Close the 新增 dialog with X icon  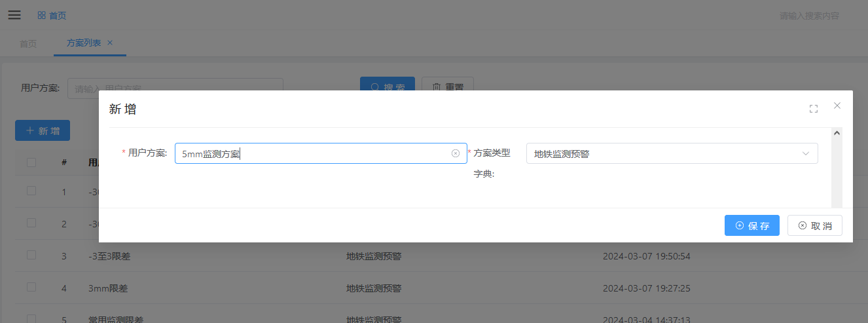coord(837,105)
